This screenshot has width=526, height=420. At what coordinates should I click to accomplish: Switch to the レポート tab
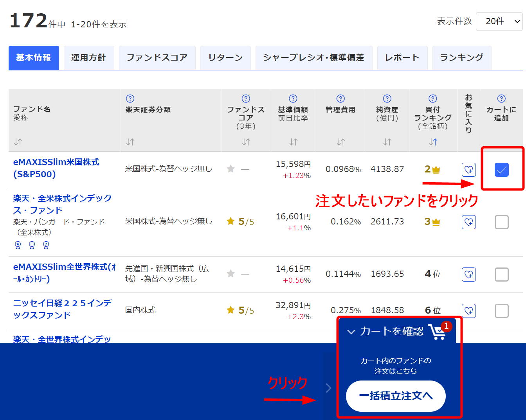point(402,58)
